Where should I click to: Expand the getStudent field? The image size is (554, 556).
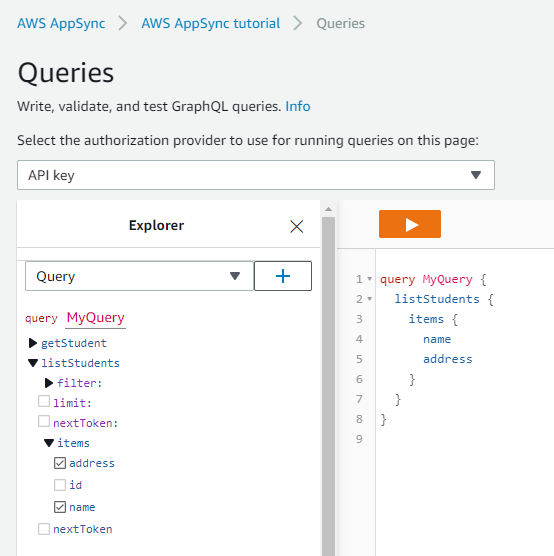tap(33, 343)
